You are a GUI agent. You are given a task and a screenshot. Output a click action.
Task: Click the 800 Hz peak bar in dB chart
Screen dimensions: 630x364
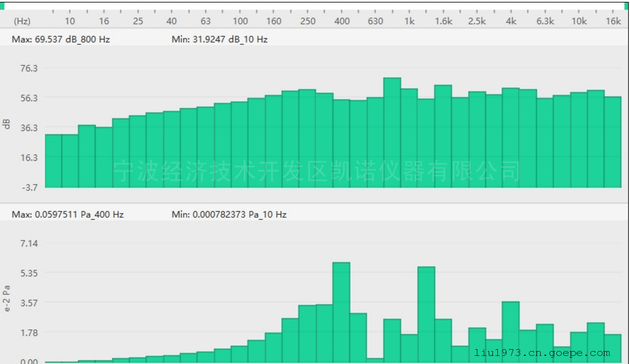point(392,132)
